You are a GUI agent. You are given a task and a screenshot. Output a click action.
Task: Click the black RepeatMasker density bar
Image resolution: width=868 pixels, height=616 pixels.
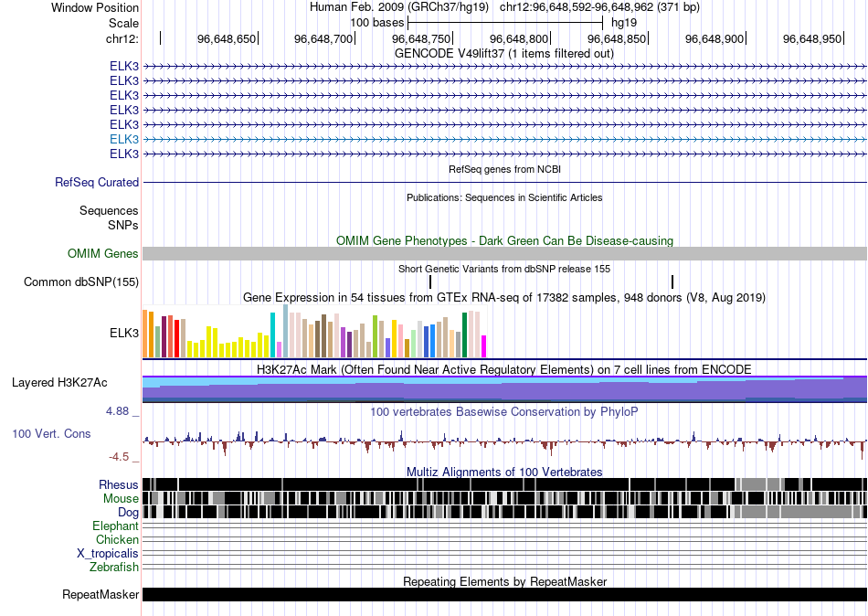[503, 595]
